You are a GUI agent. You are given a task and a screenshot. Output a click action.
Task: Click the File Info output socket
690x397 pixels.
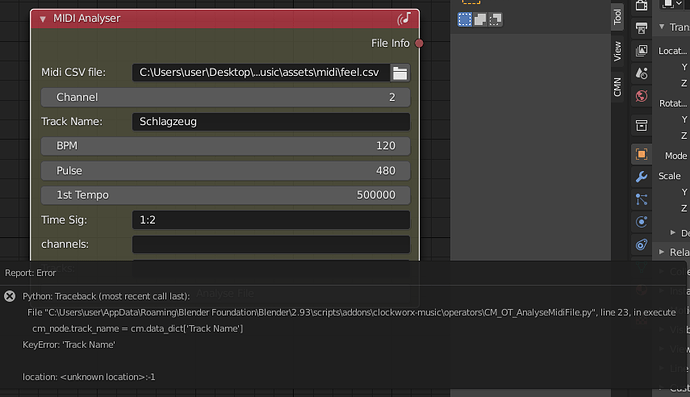tap(419, 43)
